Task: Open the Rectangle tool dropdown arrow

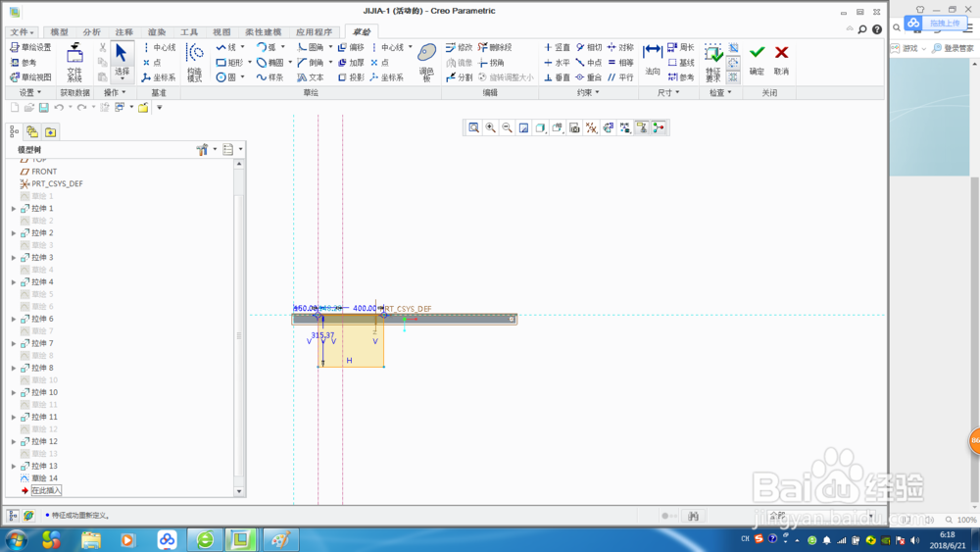Action: 249,63
